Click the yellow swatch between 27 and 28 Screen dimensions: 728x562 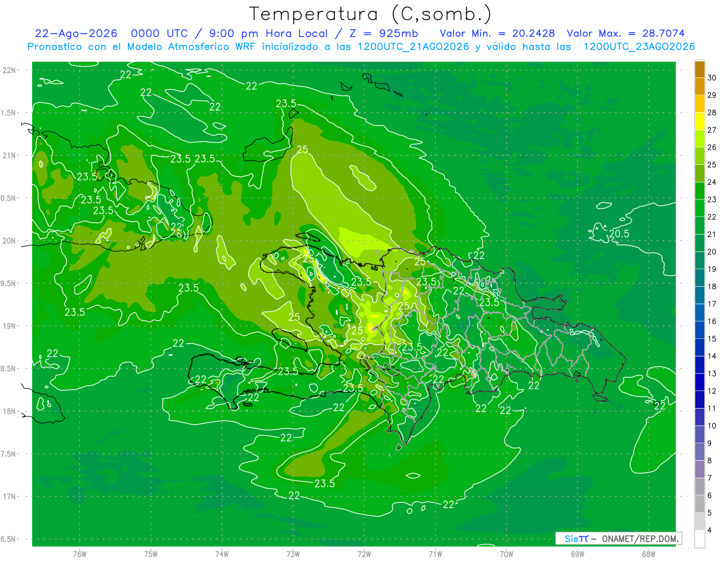(x=699, y=121)
